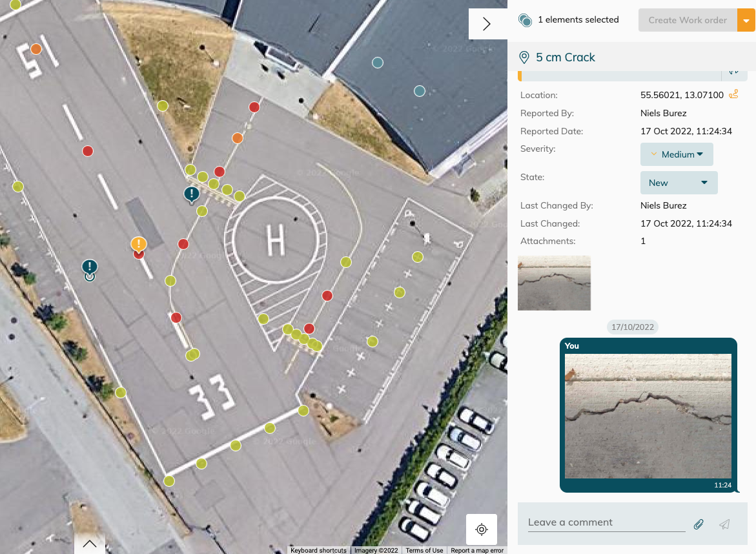Open Create Work order dropdown arrow
The height and width of the screenshot is (554, 756).
pyautogui.click(x=746, y=20)
